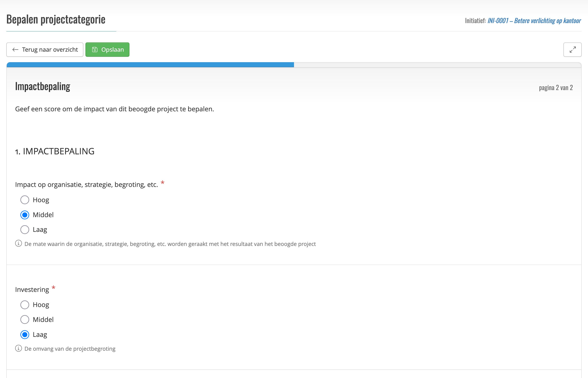
Task: Click the Impactbepaling panel heading
Action: [43, 86]
